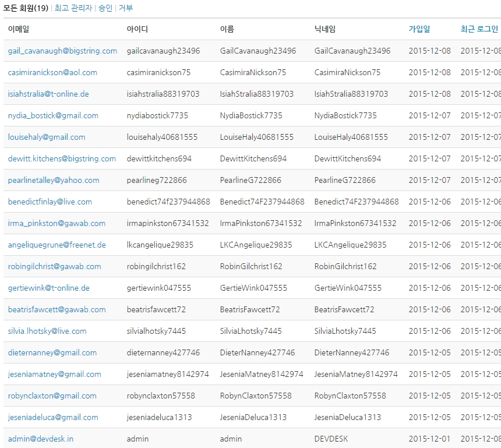Select ID dieternanney427746

(163, 353)
